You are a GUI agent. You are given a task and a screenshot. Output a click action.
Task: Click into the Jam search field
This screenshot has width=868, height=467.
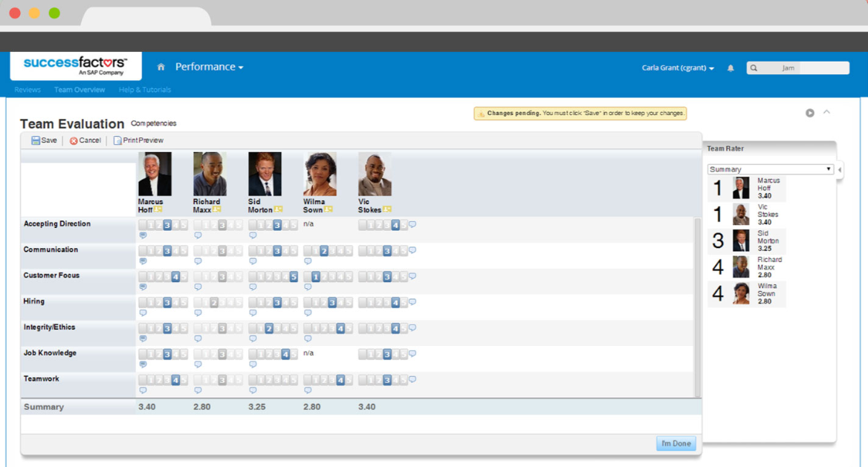(x=799, y=68)
